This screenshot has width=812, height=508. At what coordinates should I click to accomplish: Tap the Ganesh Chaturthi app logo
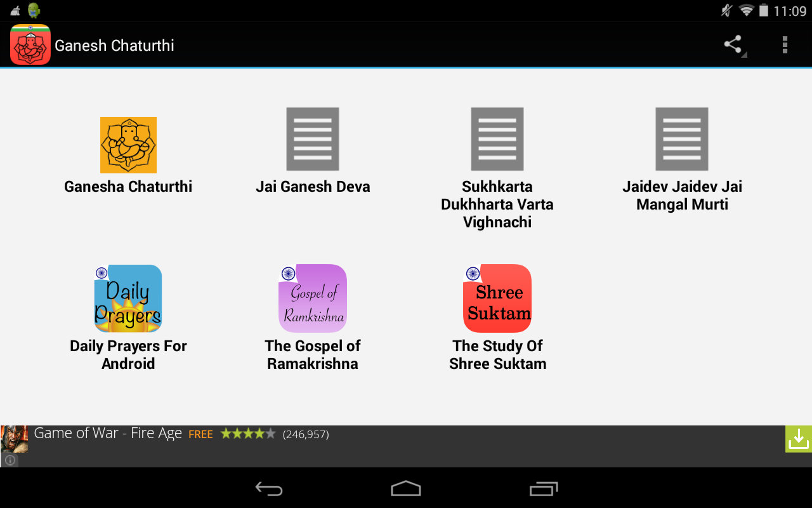pos(30,44)
